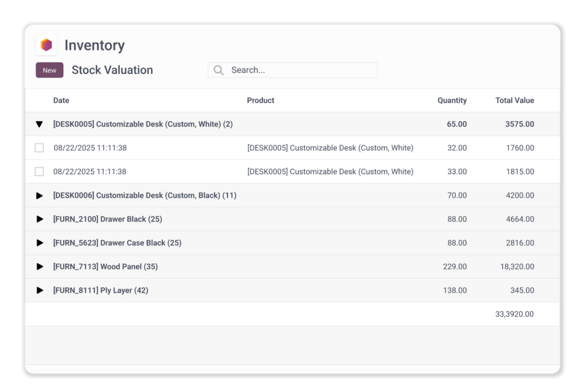Image resolution: width=588 pixels, height=392 pixels.
Task: Sort by the Date column header
Action: pyautogui.click(x=61, y=100)
